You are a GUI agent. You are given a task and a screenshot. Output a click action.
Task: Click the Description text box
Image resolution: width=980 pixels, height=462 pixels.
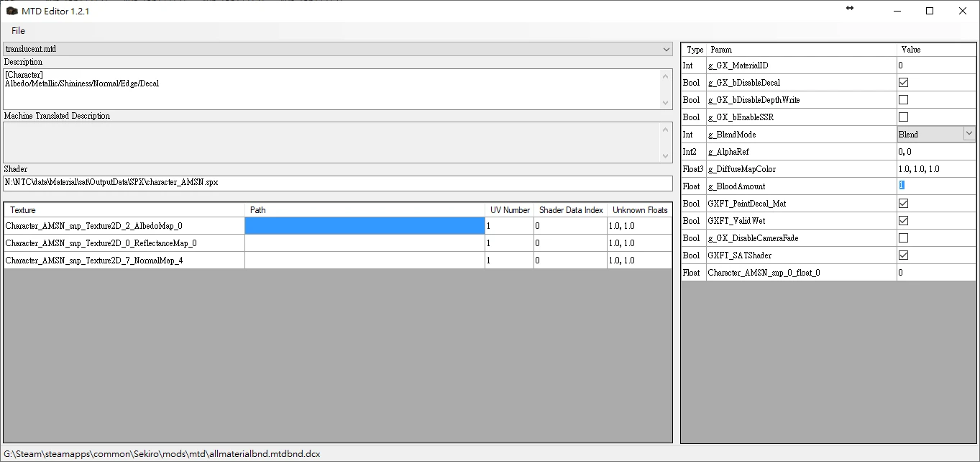(x=331, y=89)
